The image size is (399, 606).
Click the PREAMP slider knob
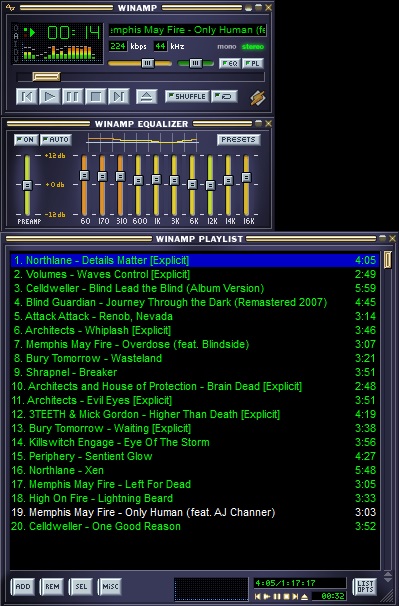(x=27, y=185)
